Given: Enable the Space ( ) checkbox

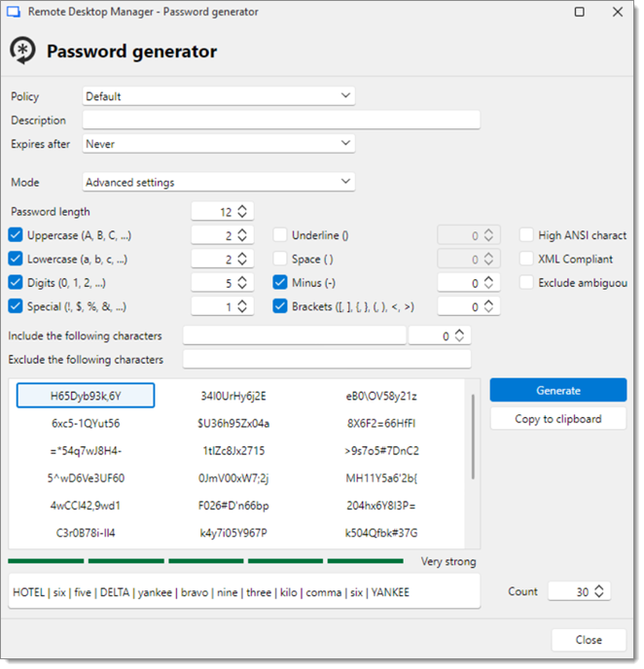Looking at the screenshot, I should click(x=281, y=261).
